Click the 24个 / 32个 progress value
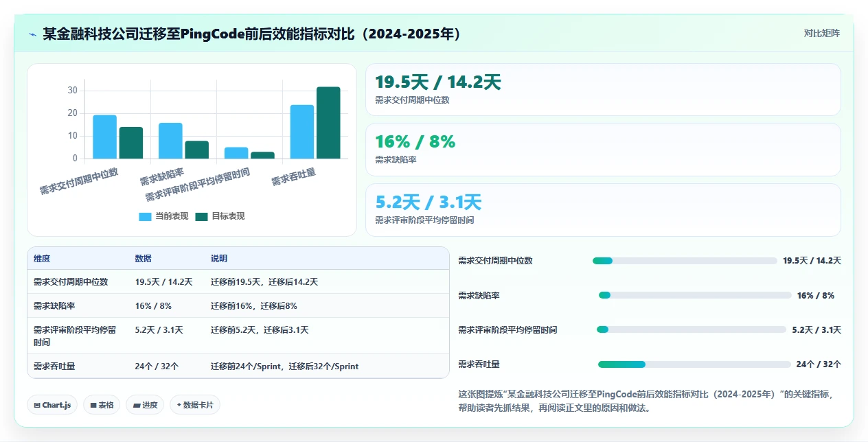868x442 pixels. click(819, 364)
